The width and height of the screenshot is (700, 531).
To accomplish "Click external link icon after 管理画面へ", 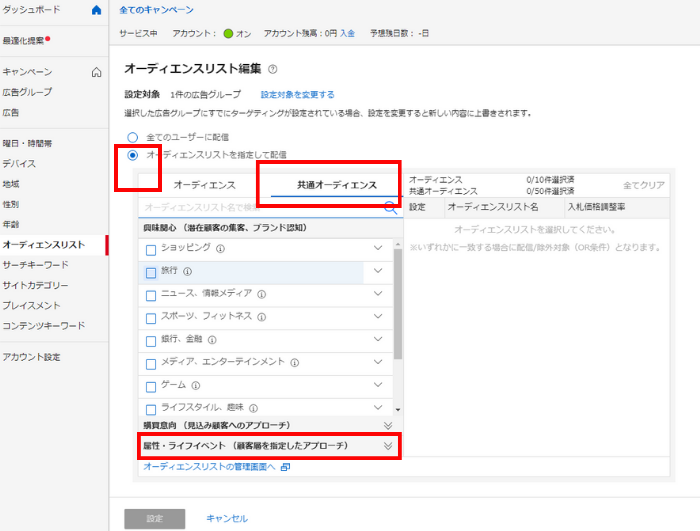I will coord(285,467).
